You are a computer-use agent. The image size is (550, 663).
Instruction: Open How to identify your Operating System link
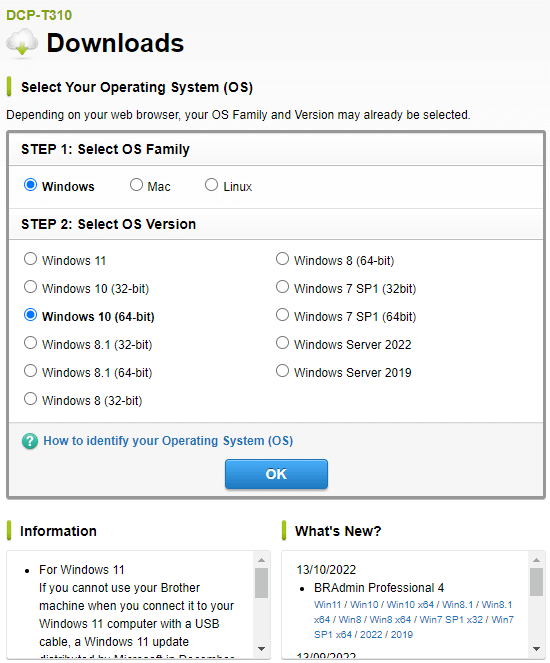tap(168, 441)
